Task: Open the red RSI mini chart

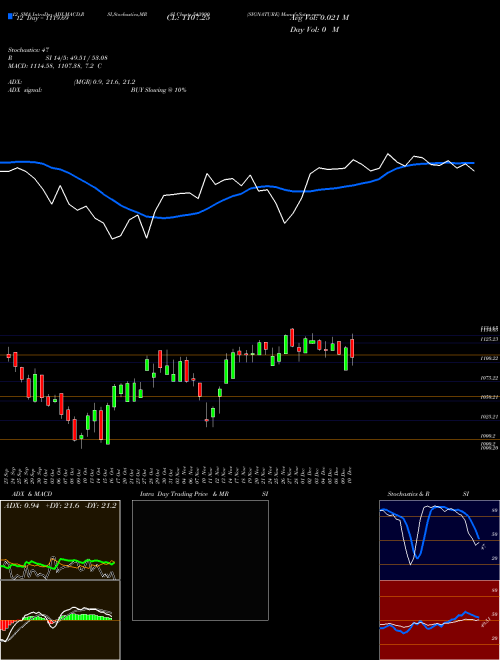Action: point(439,620)
